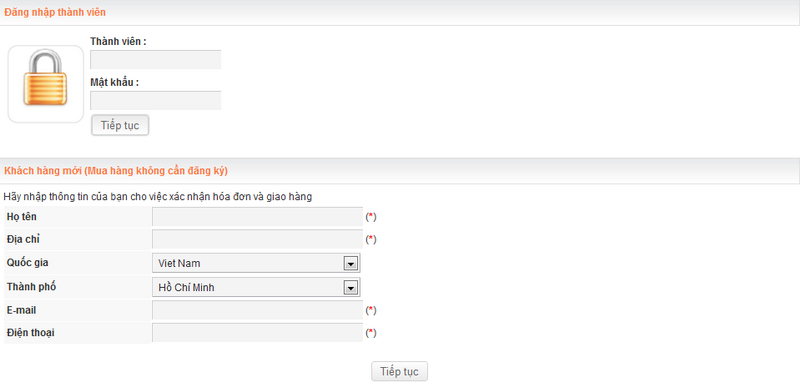
Task: Click the Mật khẩu label text
Action: coord(115,82)
